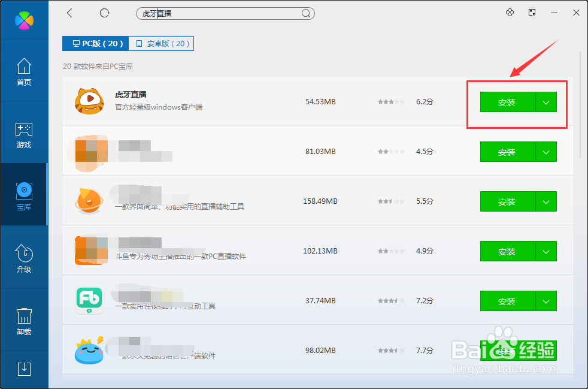This screenshot has height=389, width=588.
Task: Switch to the PC版 (20) tab
Action: 96,44
